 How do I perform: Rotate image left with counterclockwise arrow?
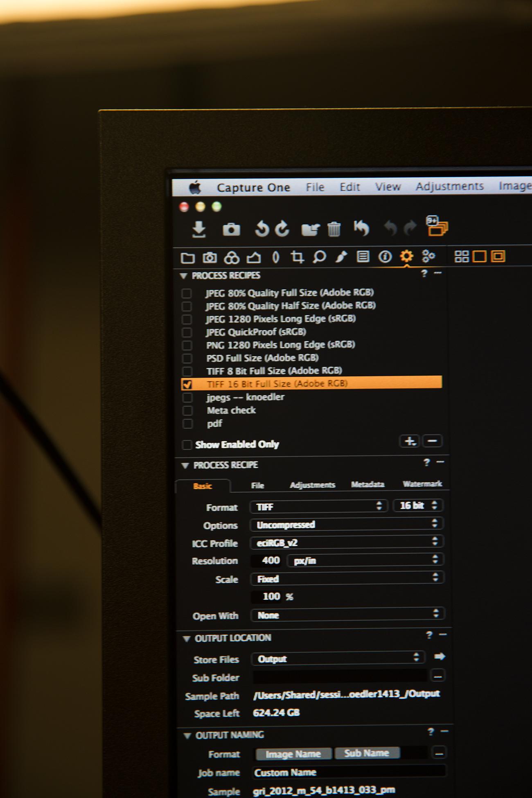pyautogui.click(x=262, y=229)
